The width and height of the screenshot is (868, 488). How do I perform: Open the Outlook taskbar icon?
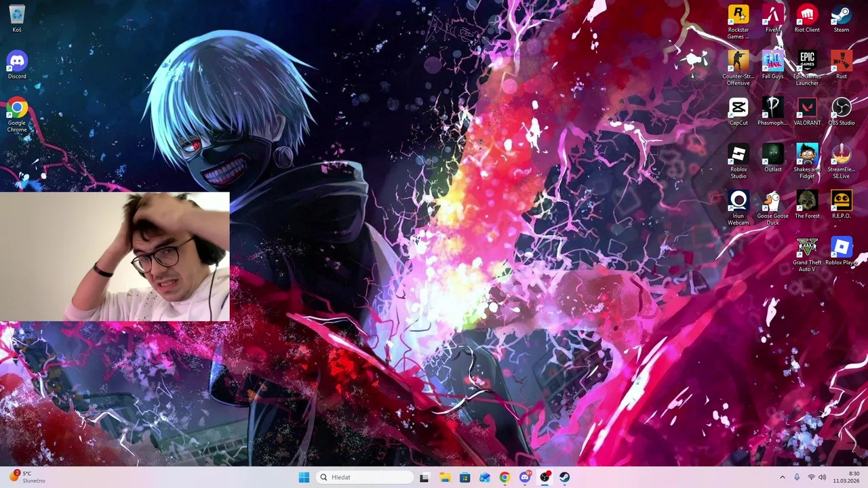point(485,477)
